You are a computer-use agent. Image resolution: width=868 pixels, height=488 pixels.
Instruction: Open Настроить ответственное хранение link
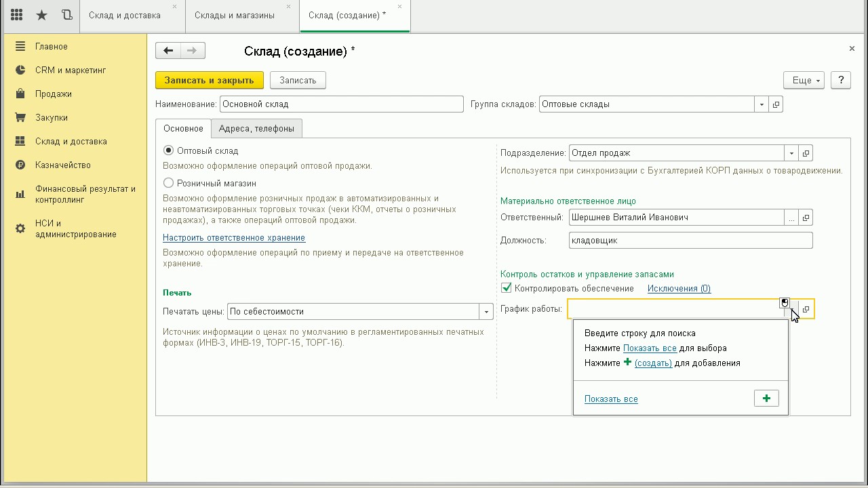[234, 238]
